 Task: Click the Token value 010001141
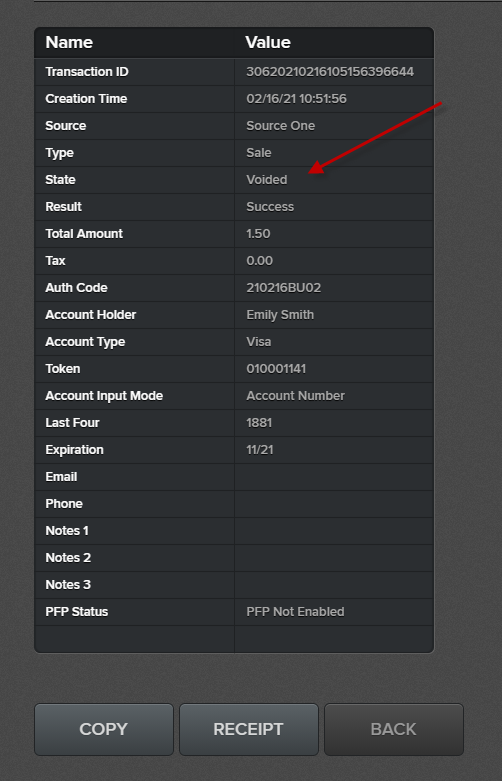click(276, 369)
